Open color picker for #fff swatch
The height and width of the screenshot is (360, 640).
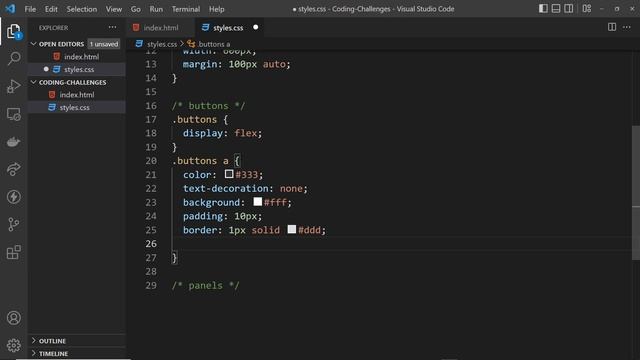pos(258,202)
